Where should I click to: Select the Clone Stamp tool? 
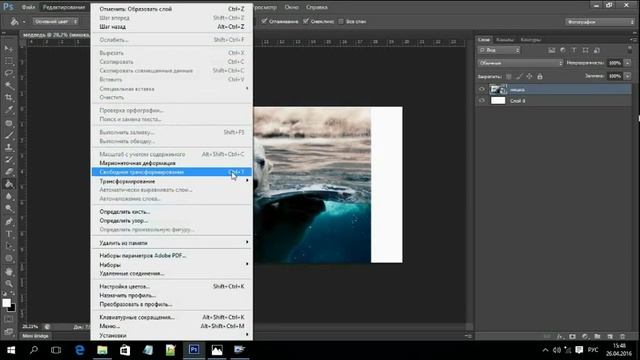tap(9, 147)
